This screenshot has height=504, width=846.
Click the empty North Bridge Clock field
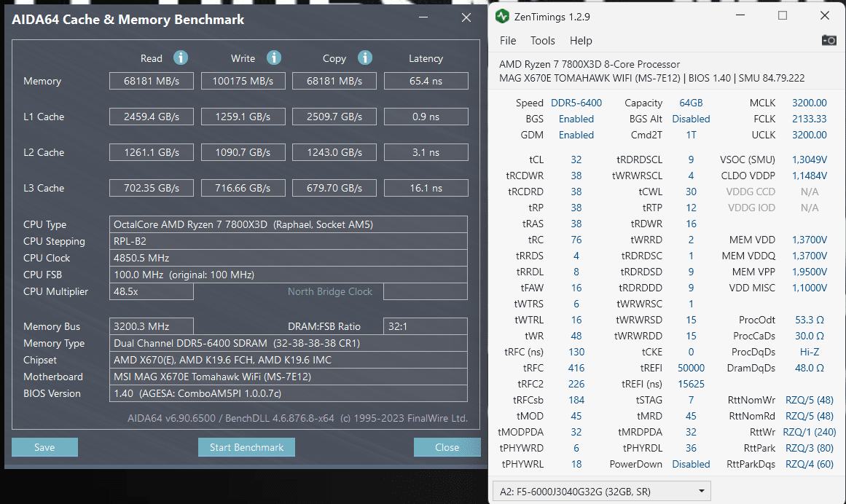426,291
